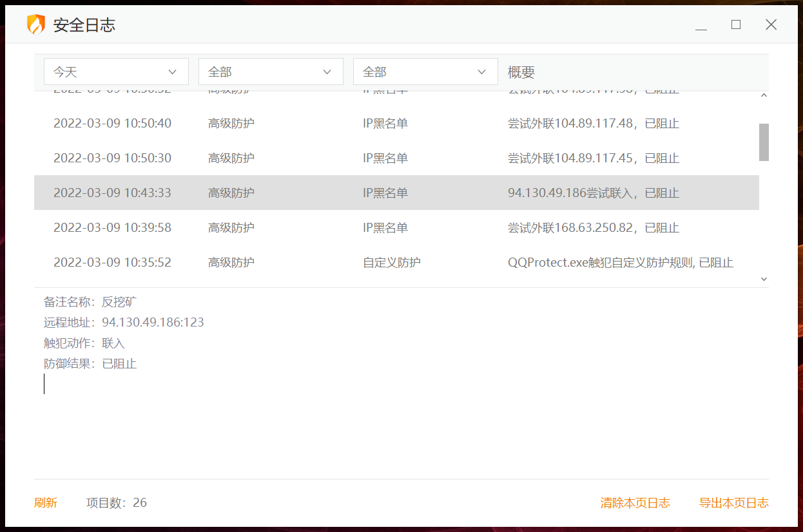Viewport: 803px width, 532px height.
Task: Click 尝试外联104.89.117.45，已阻止 summary
Action: (594, 158)
